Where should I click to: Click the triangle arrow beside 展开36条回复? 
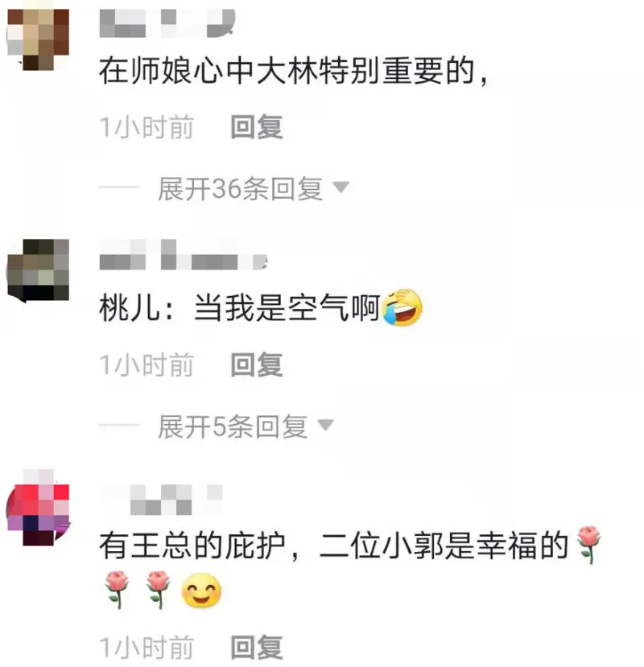click(x=341, y=187)
